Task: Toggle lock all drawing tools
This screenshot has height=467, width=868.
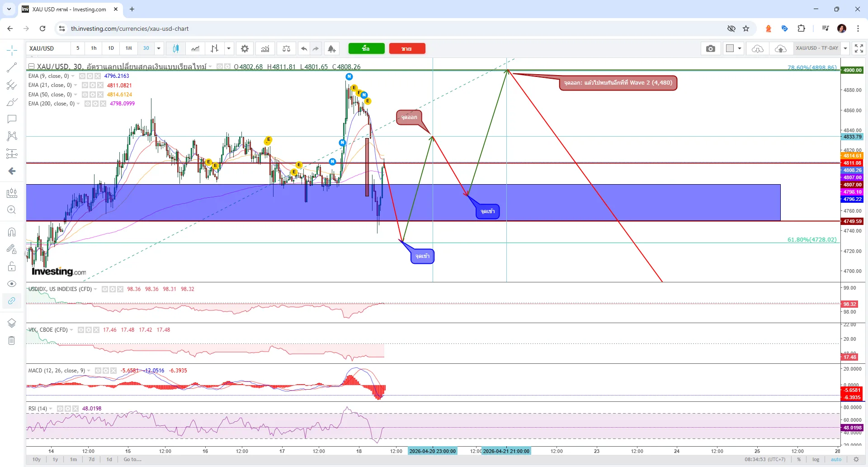Action: pos(12,267)
